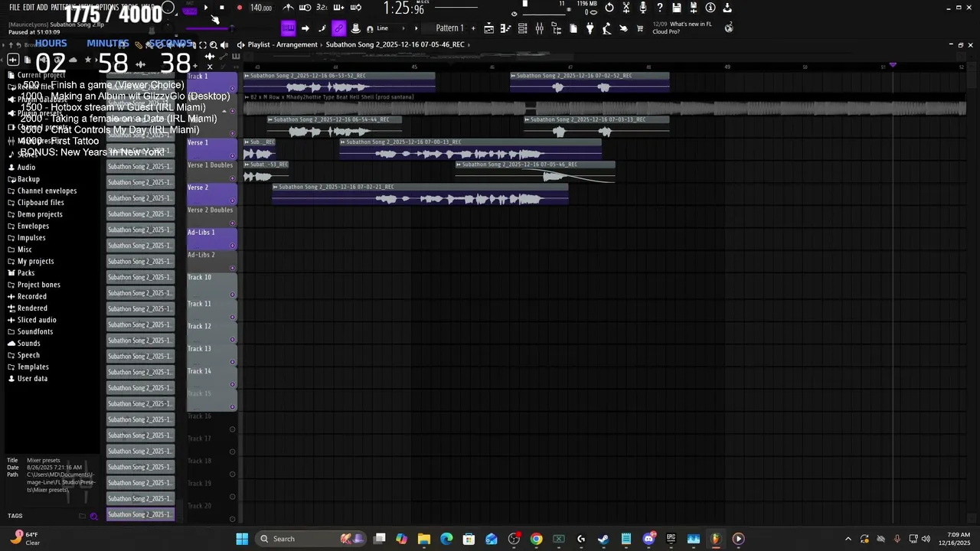Expand the My projects folder
The image size is (980, 551).
click(35, 261)
